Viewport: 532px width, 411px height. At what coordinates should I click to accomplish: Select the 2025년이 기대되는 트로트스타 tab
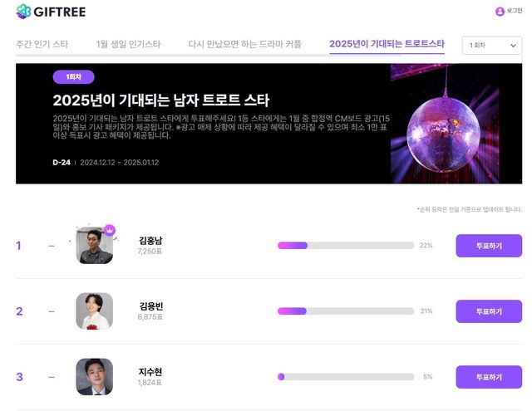[387, 44]
